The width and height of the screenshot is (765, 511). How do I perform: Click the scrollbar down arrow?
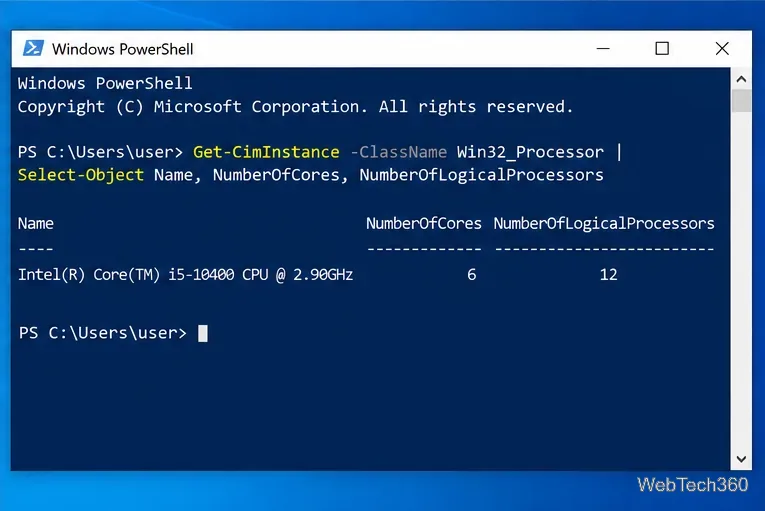click(x=741, y=459)
